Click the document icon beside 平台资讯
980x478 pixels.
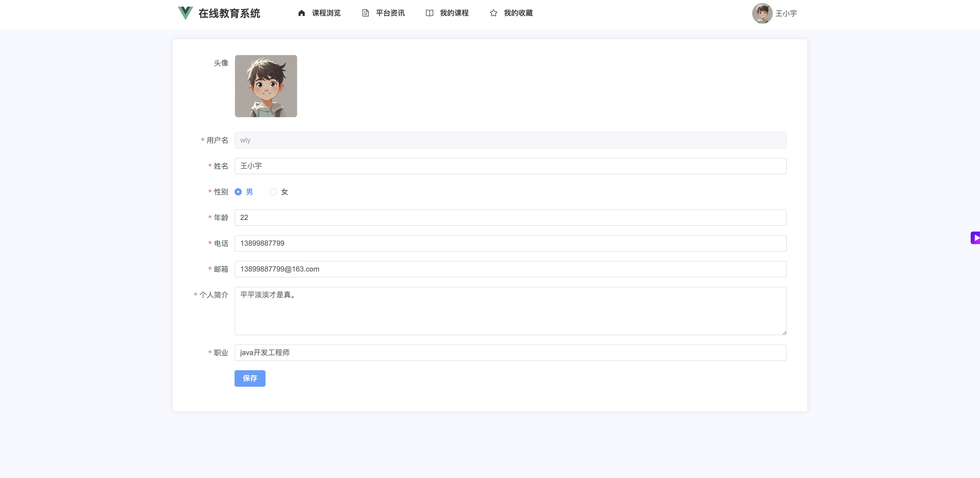(365, 13)
